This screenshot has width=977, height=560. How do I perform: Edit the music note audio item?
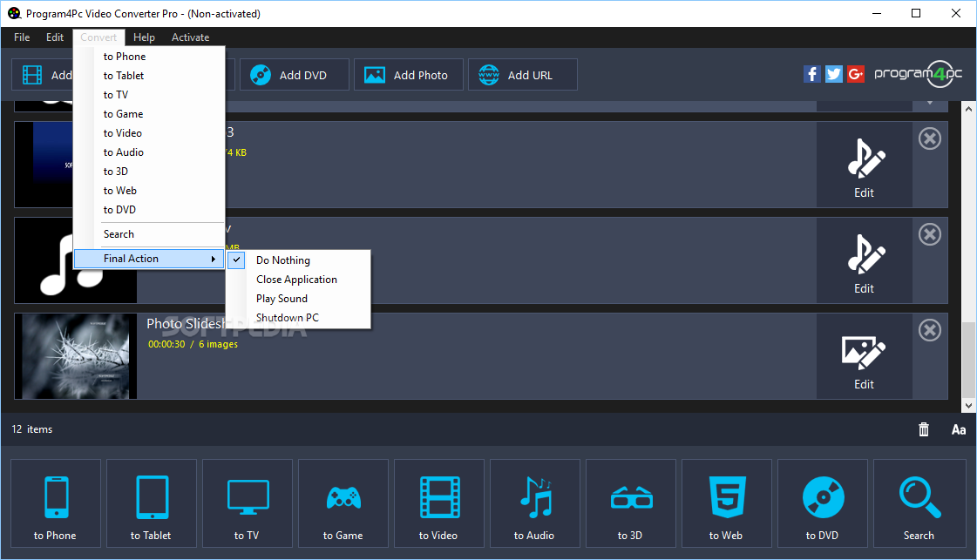(865, 260)
